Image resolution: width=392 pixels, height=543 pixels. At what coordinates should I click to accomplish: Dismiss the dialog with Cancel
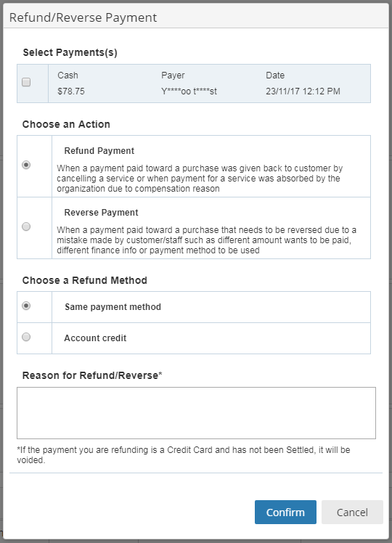tap(352, 512)
